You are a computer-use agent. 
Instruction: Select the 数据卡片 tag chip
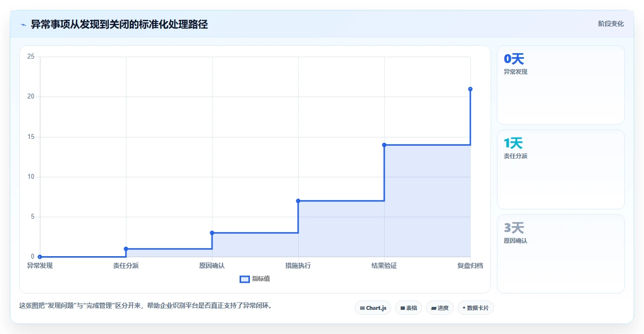point(475,308)
